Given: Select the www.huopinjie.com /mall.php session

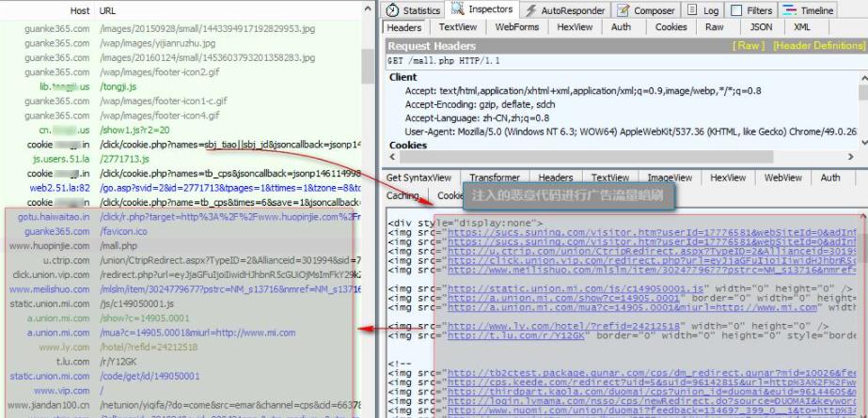Looking at the screenshot, I should coord(188,246).
